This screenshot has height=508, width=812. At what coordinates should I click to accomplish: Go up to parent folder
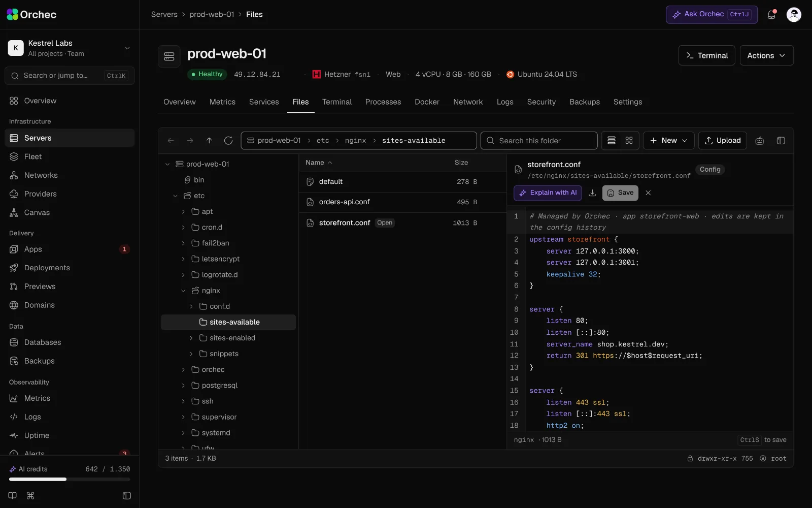pyautogui.click(x=209, y=141)
